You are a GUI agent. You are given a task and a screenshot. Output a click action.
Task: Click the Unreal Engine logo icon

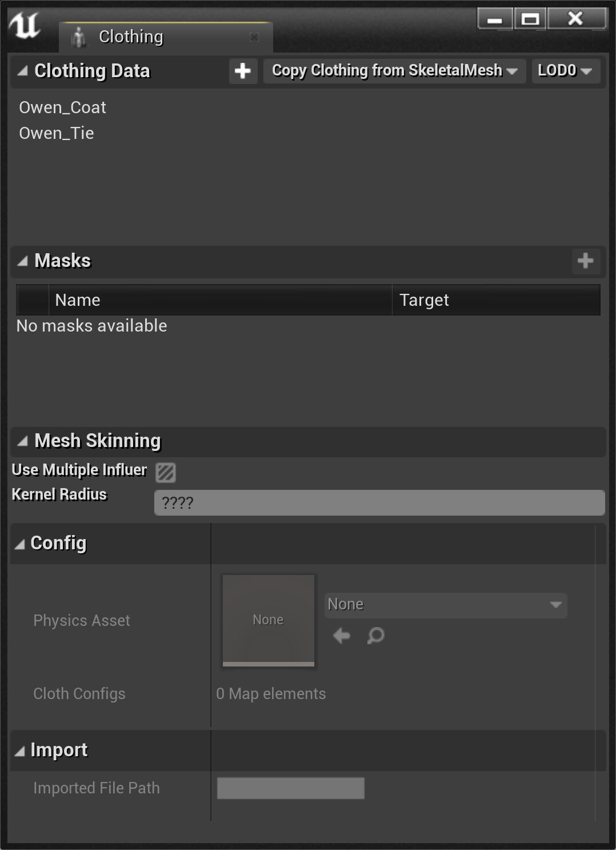point(25,25)
